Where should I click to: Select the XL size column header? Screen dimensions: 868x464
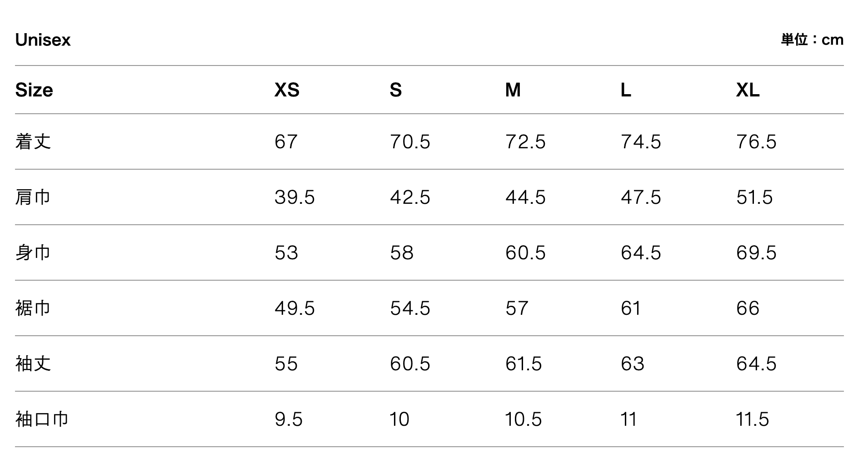748,90
